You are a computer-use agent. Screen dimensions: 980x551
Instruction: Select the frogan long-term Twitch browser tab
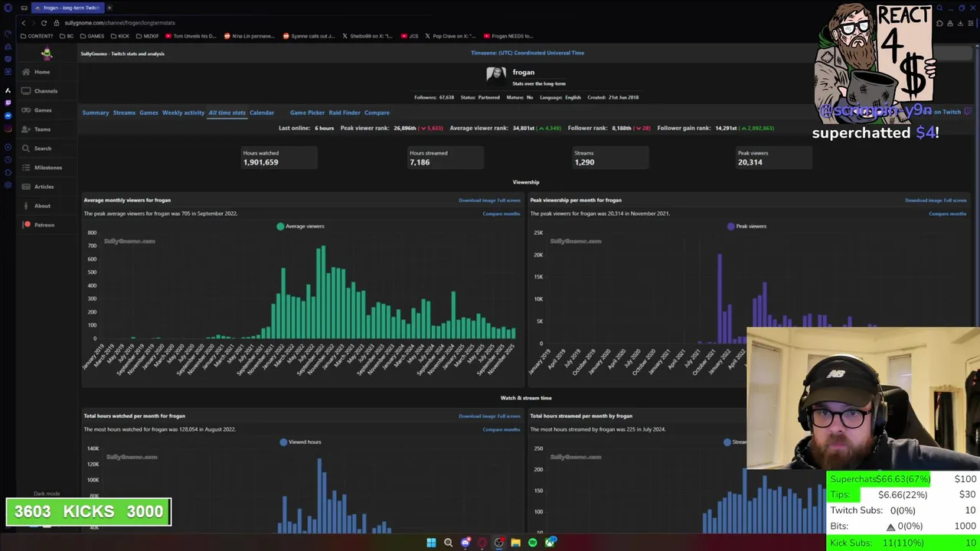point(67,8)
